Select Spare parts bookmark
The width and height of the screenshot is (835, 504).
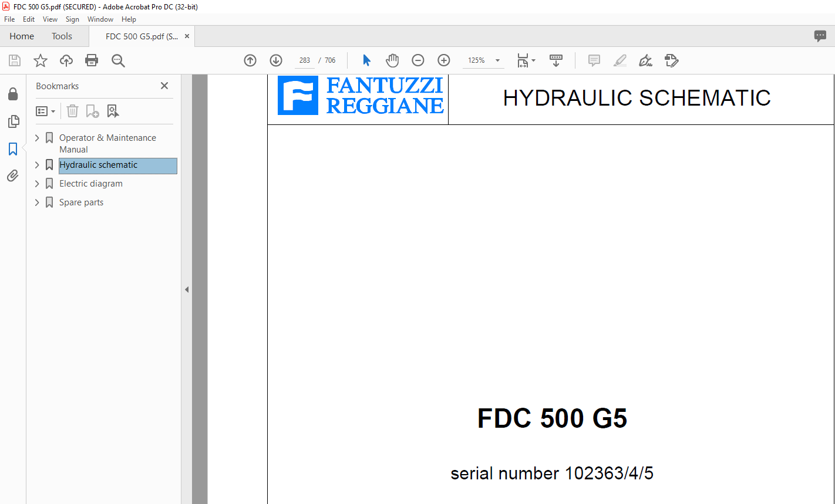point(81,202)
